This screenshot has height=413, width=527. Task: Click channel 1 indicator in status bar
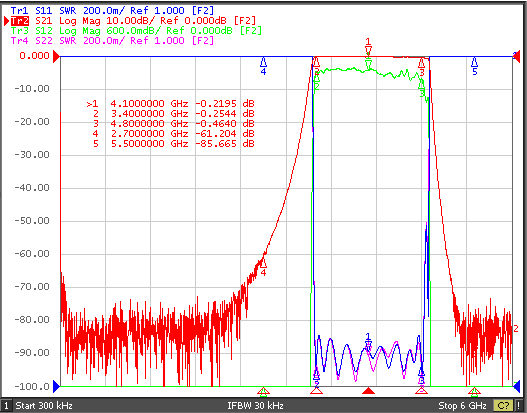(6, 406)
